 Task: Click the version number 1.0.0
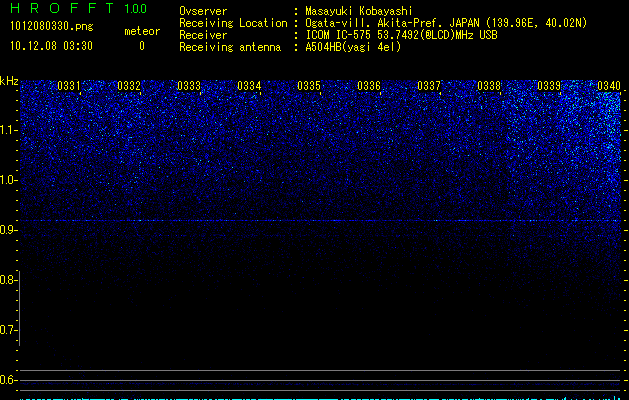pyautogui.click(x=136, y=9)
